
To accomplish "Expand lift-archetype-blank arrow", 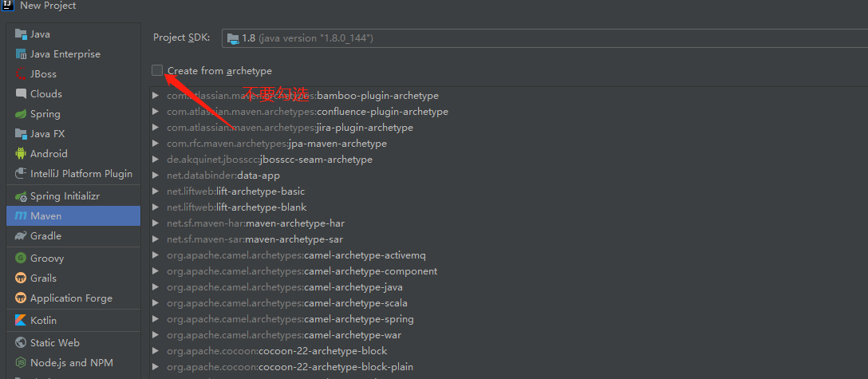I will [x=156, y=207].
